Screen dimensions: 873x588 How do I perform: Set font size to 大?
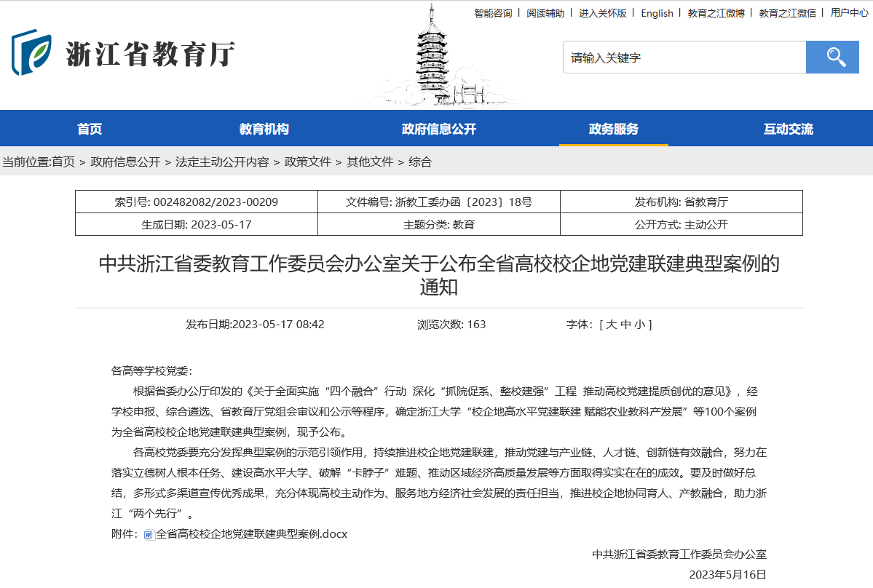612,325
